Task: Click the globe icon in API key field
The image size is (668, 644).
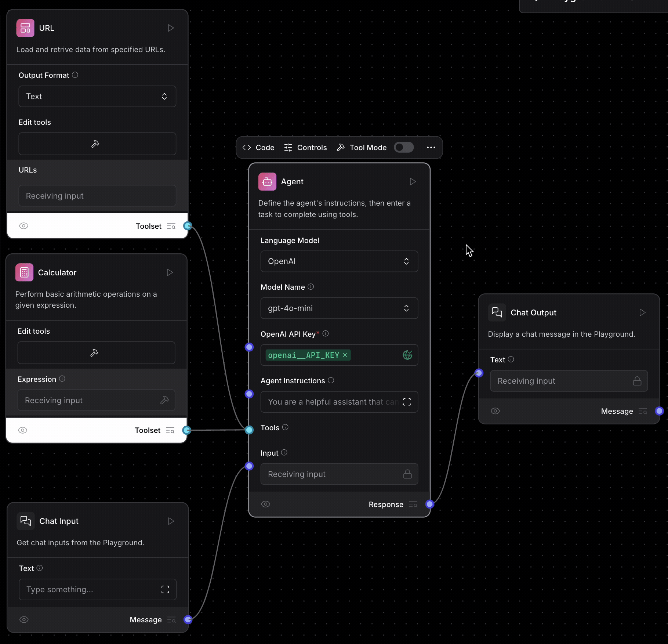Action: tap(407, 355)
